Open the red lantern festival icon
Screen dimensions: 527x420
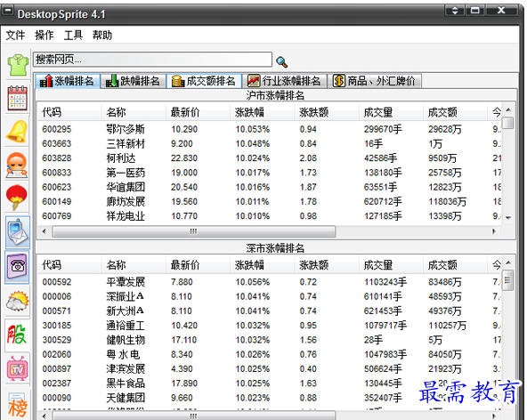click(x=16, y=198)
